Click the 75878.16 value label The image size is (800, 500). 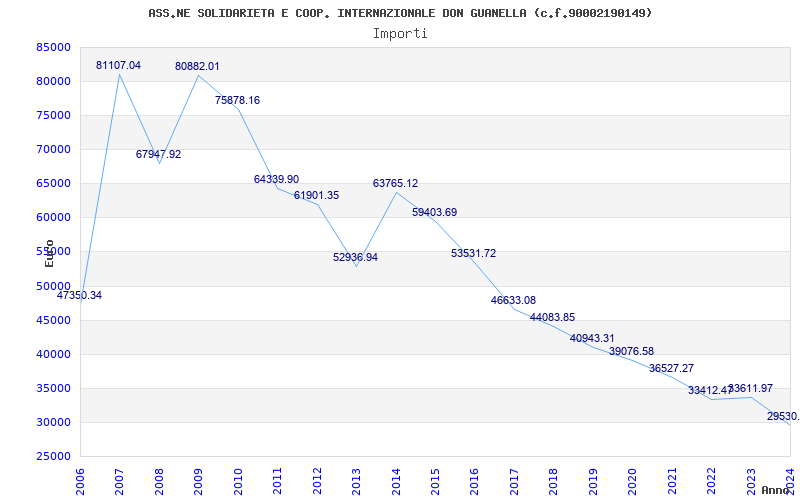[x=237, y=101]
